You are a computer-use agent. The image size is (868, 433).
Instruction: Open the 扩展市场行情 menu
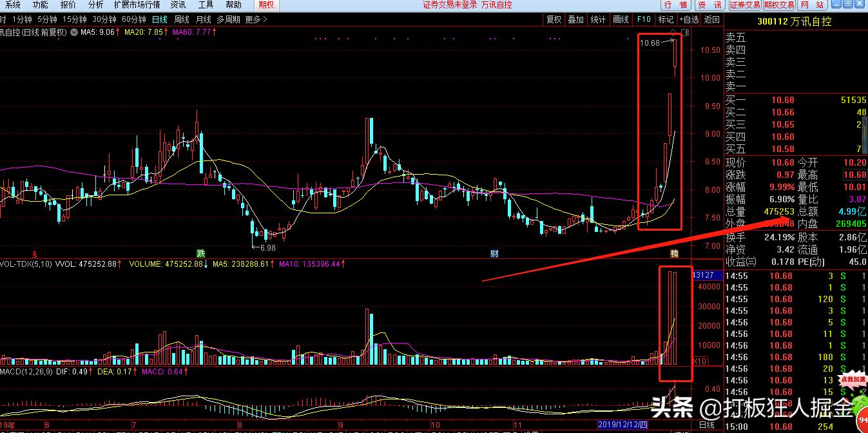(x=137, y=5)
